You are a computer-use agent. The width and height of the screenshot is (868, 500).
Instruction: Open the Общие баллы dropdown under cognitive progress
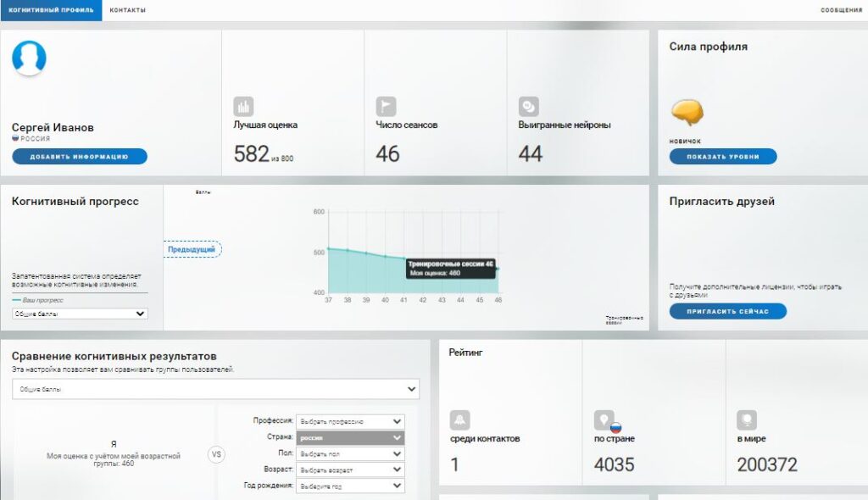[80, 314]
